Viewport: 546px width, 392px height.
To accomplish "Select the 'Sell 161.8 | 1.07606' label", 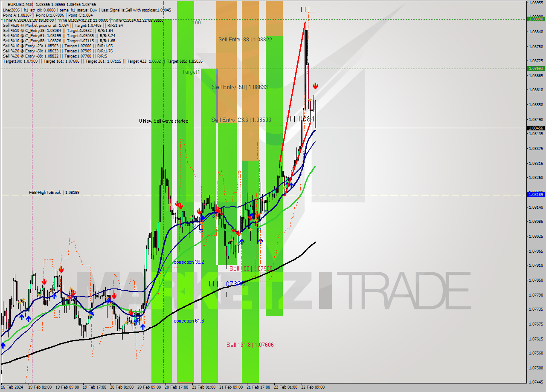I will (x=250, y=345).
